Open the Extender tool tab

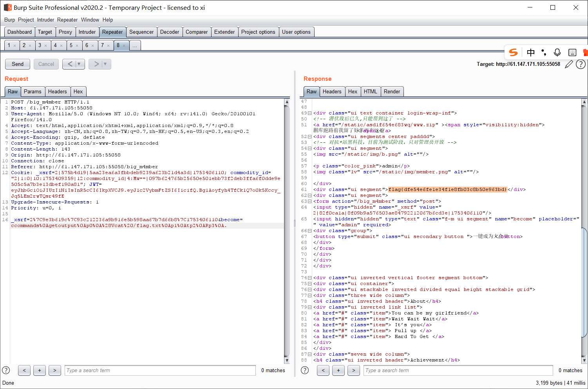click(224, 32)
